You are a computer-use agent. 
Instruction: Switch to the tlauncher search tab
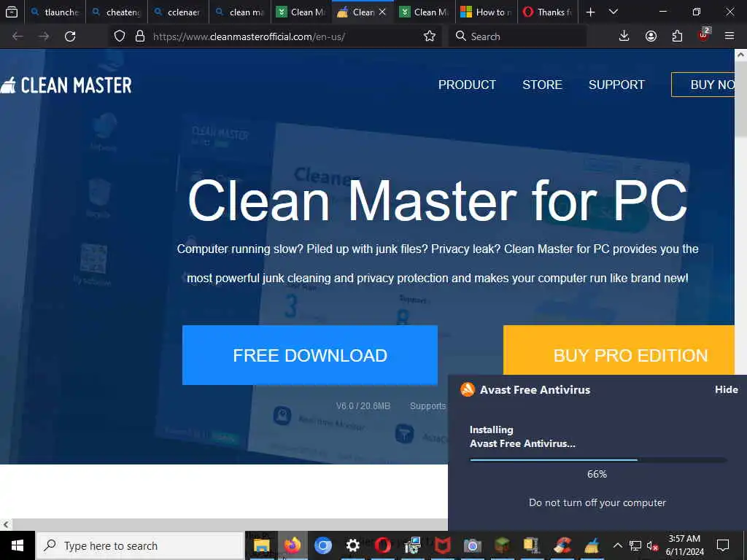coord(55,12)
